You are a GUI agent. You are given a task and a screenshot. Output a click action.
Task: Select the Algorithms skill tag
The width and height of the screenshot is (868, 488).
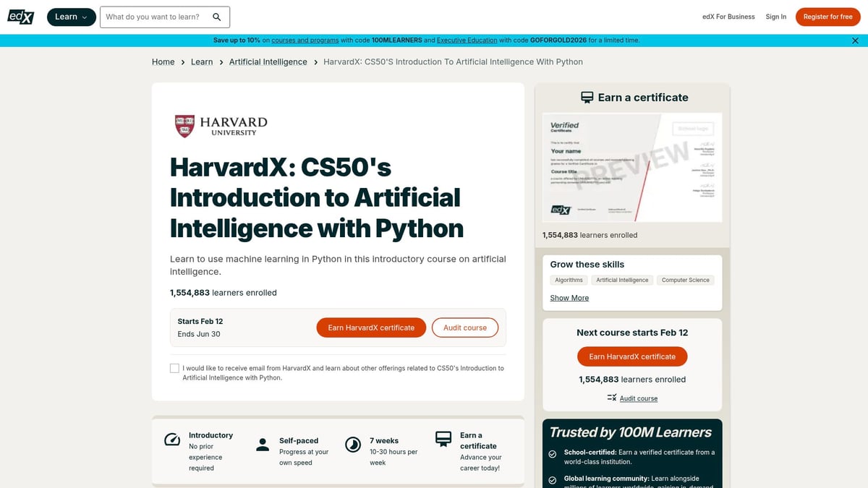569,280
